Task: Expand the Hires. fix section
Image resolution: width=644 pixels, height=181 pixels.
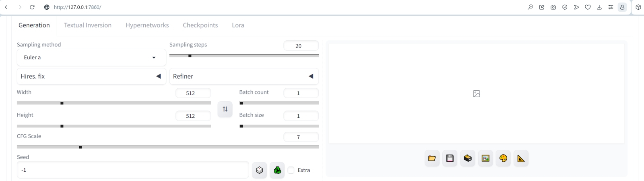Action: [91, 76]
